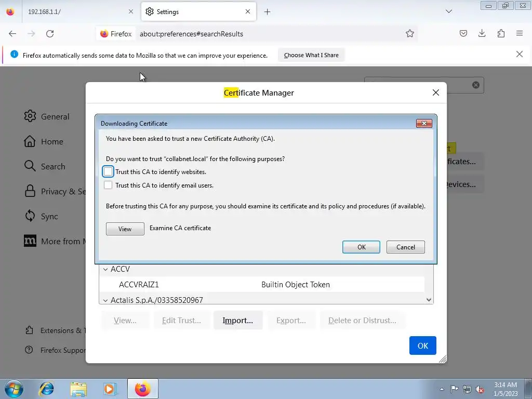Click the Delete or Distrust... button
Screen dimensions: 532x399
[x=362, y=320]
